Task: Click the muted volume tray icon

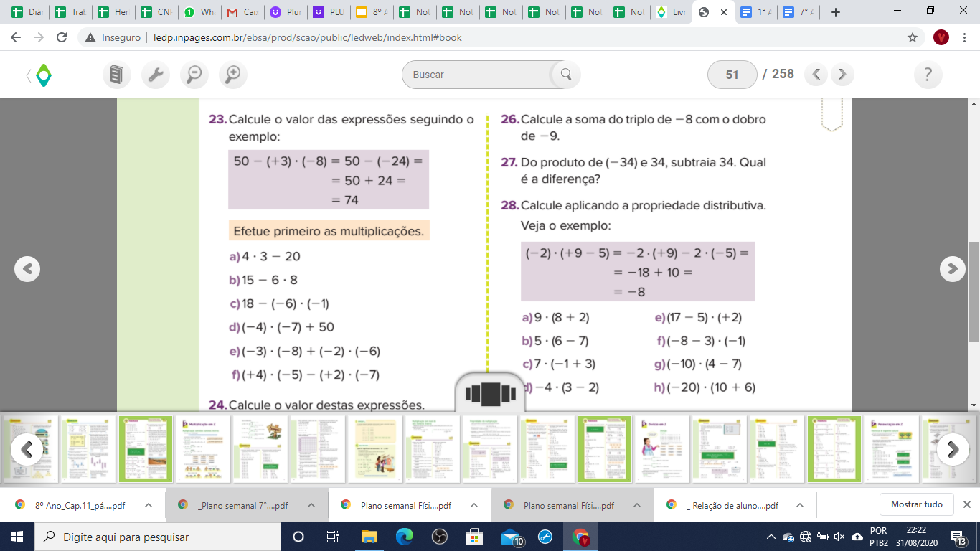Action: pyautogui.click(x=839, y=537)
